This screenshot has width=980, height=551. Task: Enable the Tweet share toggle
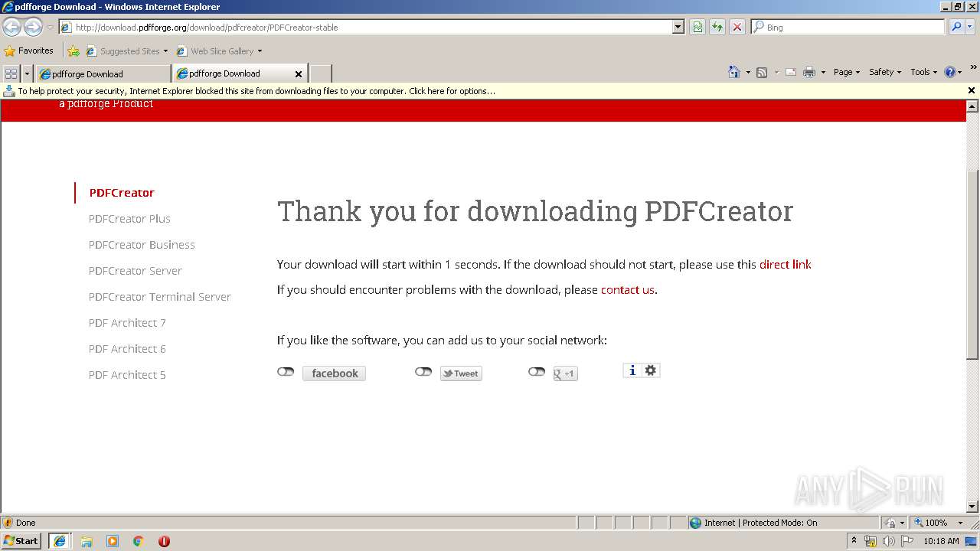(x=423, y=372)
